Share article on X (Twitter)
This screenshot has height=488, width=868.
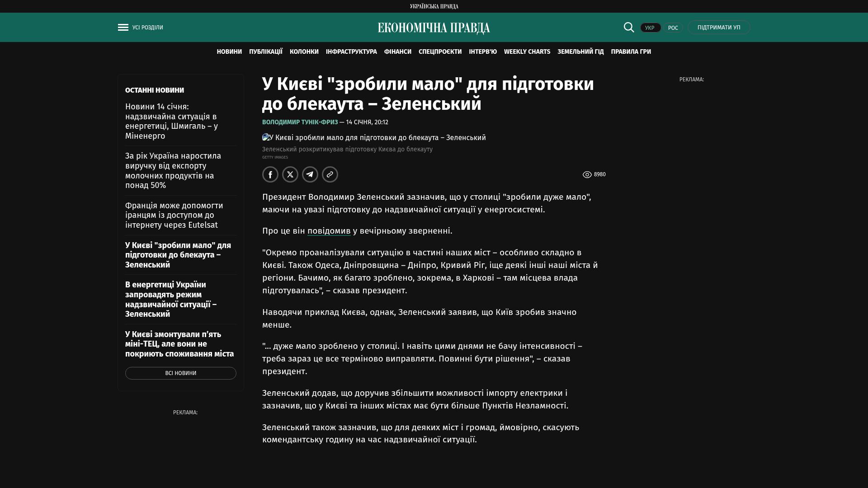(290, 174)
